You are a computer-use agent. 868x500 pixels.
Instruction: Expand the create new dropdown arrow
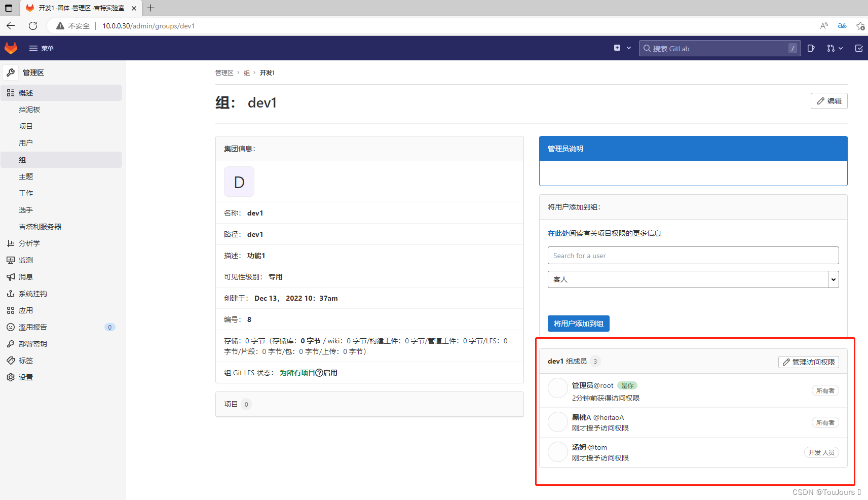point(629,48)
